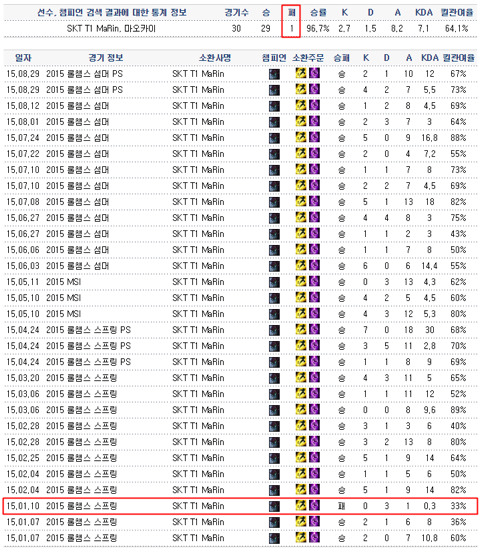Click the Teleport spell icon in the 15,07,22 row
The image size is (480, 554).
pos(314,153)
